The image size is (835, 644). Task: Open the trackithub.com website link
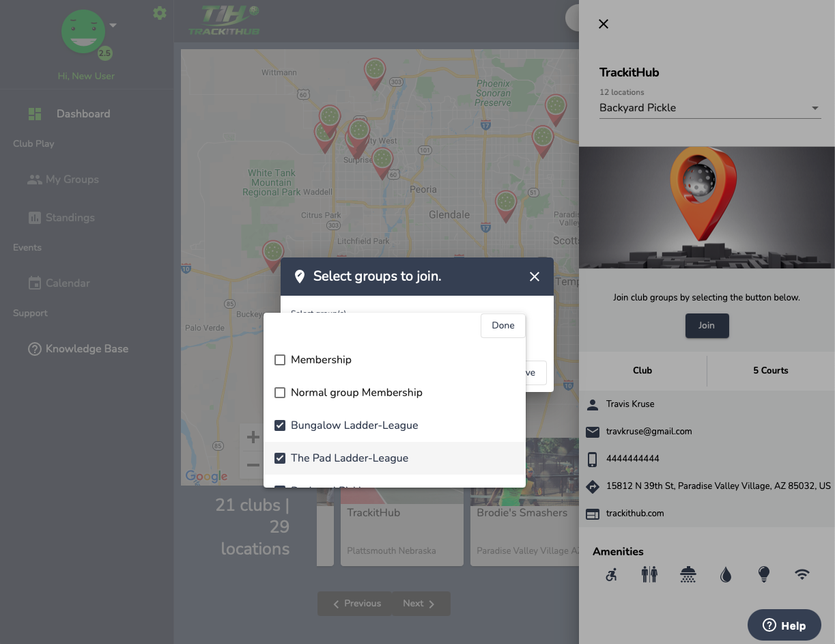click(x=635, y=514)
